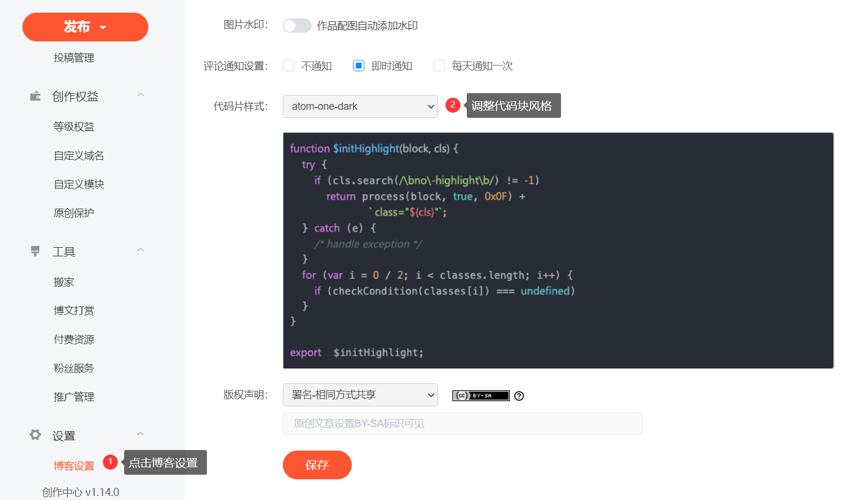The height and width of the screenshot is (500, 868).
Task: Click the orange 保存 button
Action: pyautogui.click(x=317, y=464)
